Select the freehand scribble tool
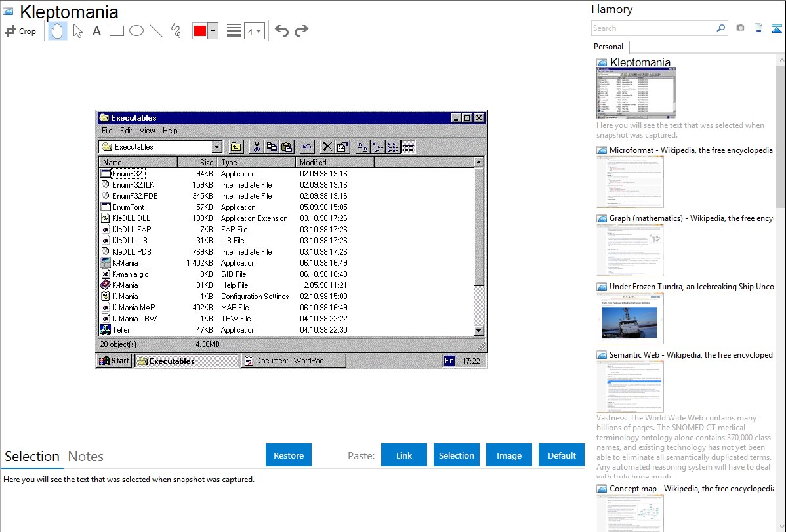Screen dimensions: 786x532 (x=176, y=31)
